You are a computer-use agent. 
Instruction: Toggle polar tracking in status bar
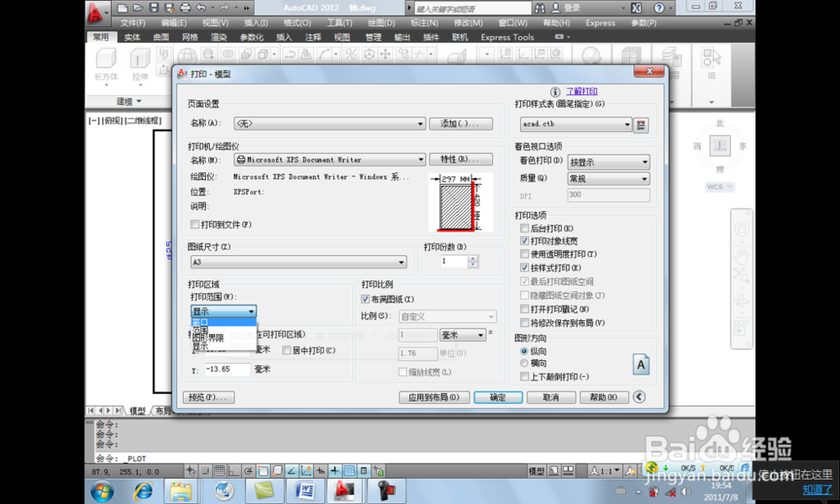click(x=248, y=470)
